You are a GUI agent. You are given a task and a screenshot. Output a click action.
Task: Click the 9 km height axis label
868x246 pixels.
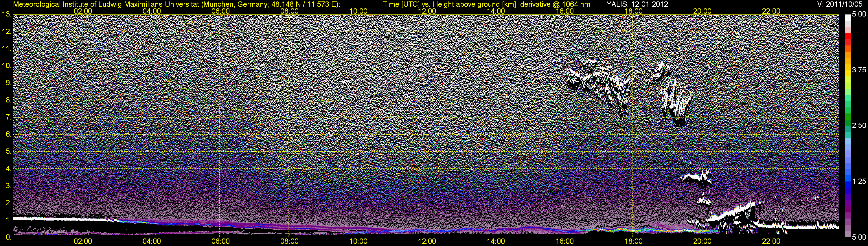click(8, 83)
